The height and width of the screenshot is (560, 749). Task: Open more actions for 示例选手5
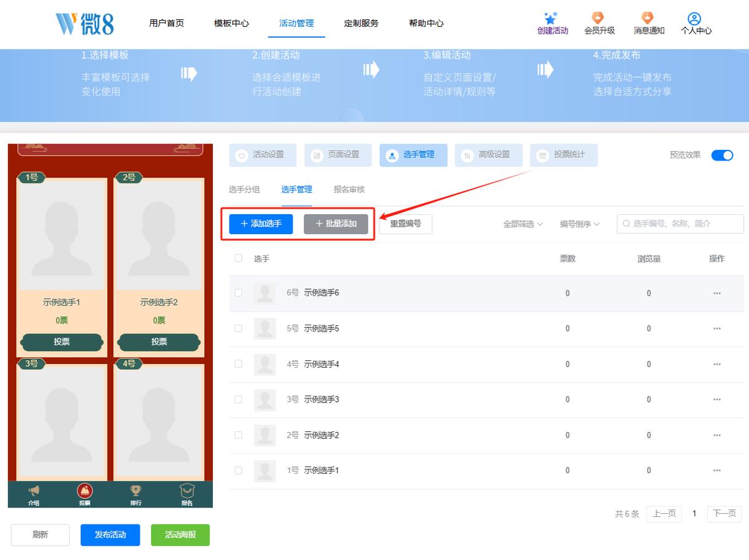[x=717, y=328]
